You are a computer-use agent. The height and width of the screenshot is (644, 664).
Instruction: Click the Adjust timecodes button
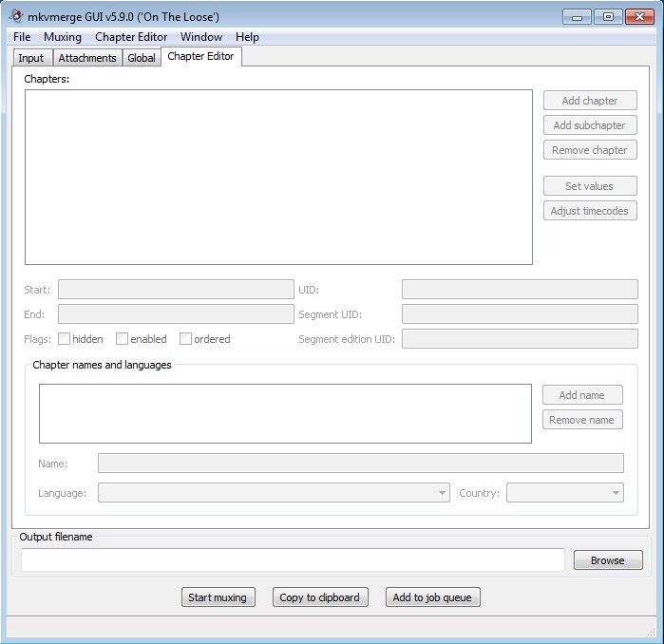point(590,211)
